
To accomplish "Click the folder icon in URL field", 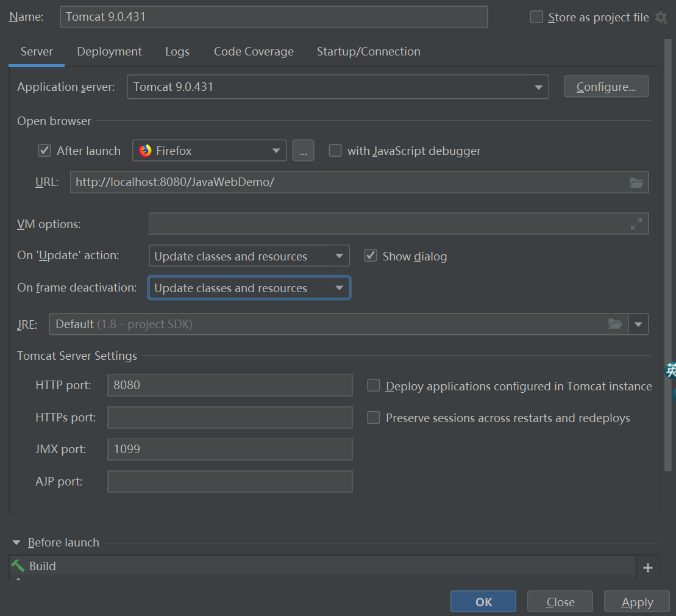I will 636,182.
